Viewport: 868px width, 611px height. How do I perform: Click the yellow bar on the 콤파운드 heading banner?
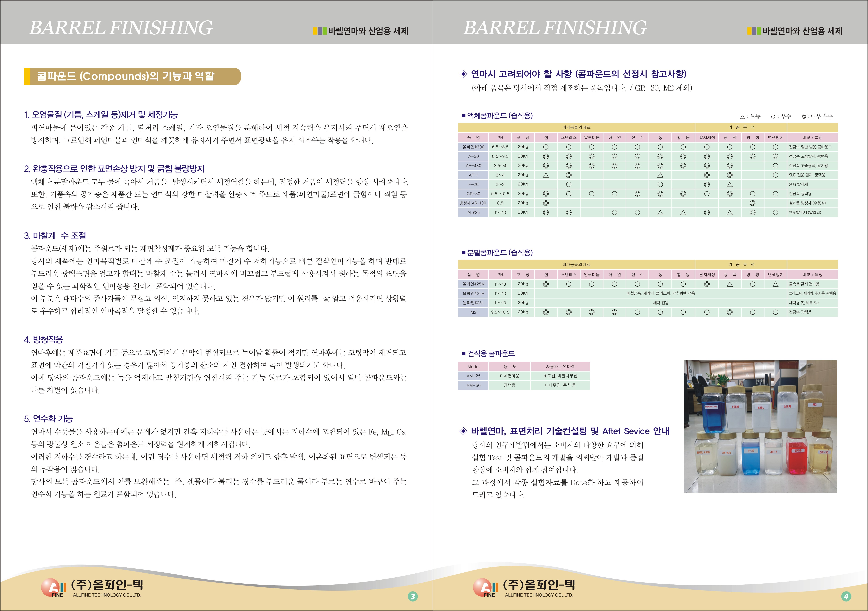[27, 76]
